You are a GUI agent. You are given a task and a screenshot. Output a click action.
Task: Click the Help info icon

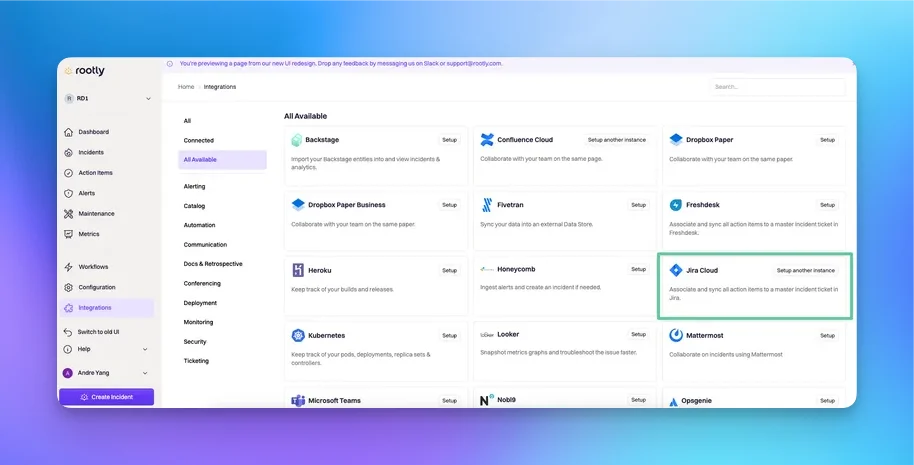pos(68,349)
